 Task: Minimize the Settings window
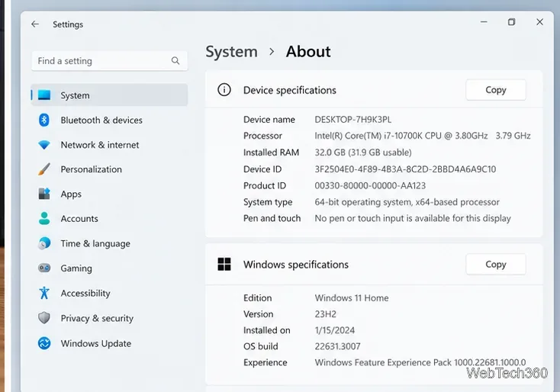tap(484, 22)
